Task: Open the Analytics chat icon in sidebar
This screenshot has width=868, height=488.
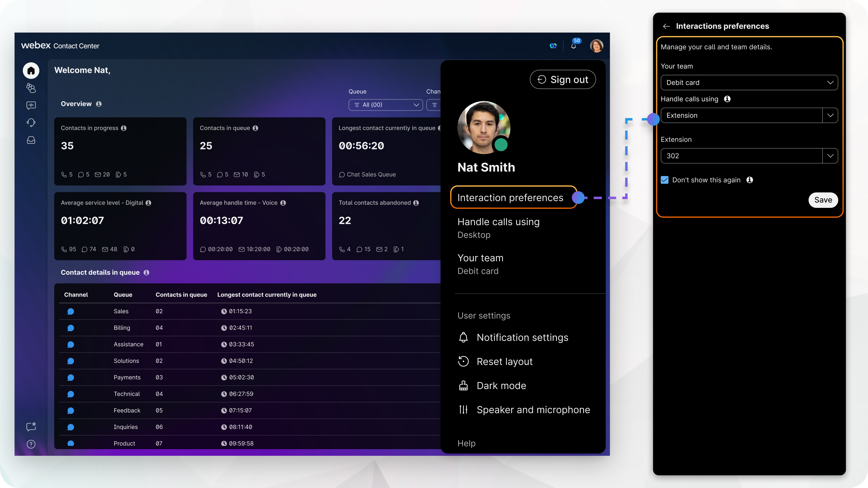Action: pos(31,106)
